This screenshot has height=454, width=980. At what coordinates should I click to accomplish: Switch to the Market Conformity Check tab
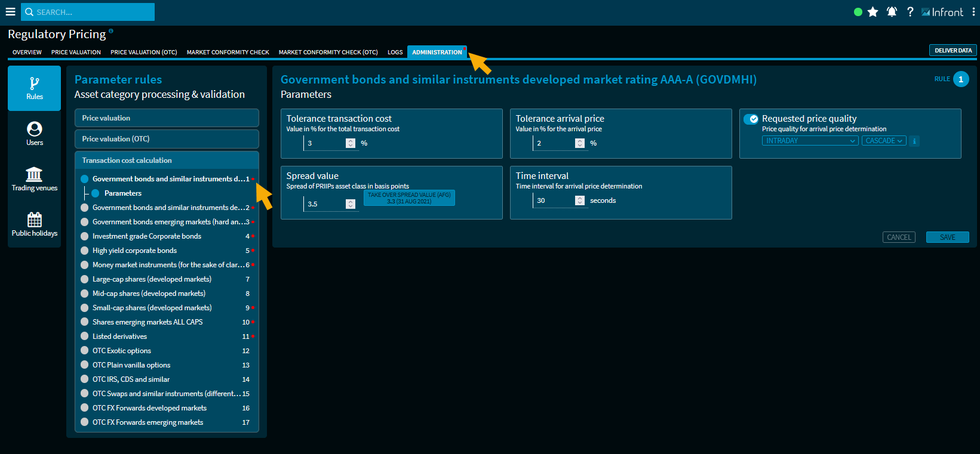[x=228, y=52]
